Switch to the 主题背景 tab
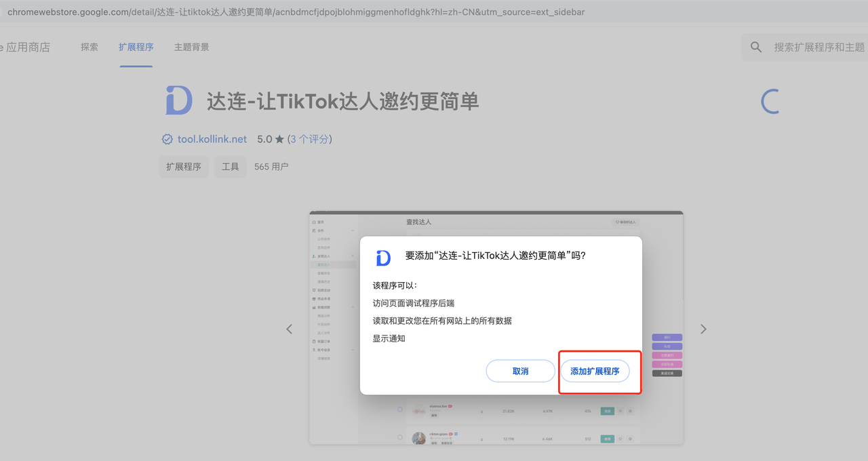Image resolution: width=868 pixels, height=461 pixels. pos(191,47)
